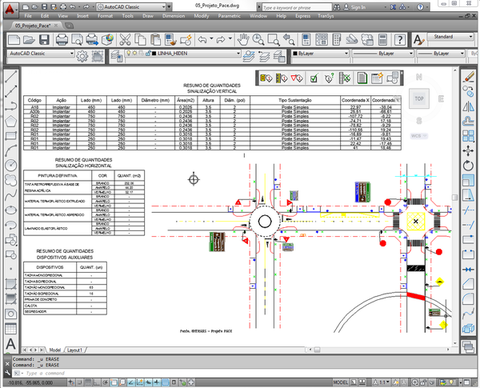Click the TOP face of the ViewCube
This screenshot has height=388, width=480.
tap(419, 99)
